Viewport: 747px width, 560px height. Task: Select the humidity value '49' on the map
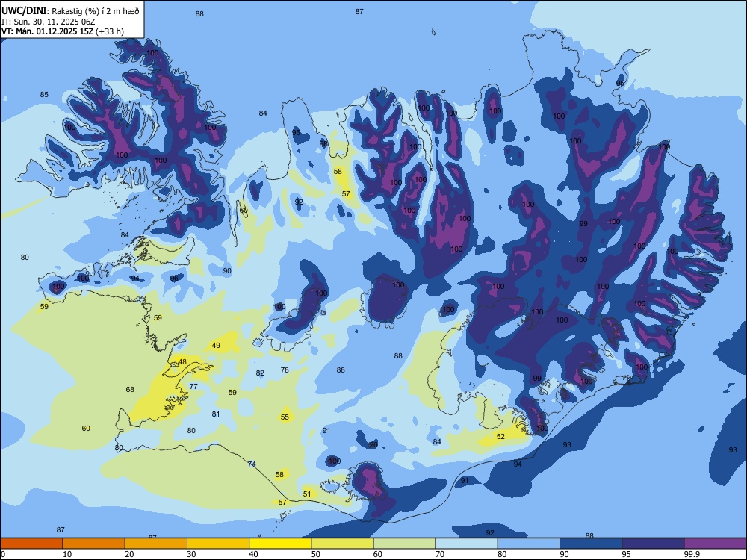(216, 345)
